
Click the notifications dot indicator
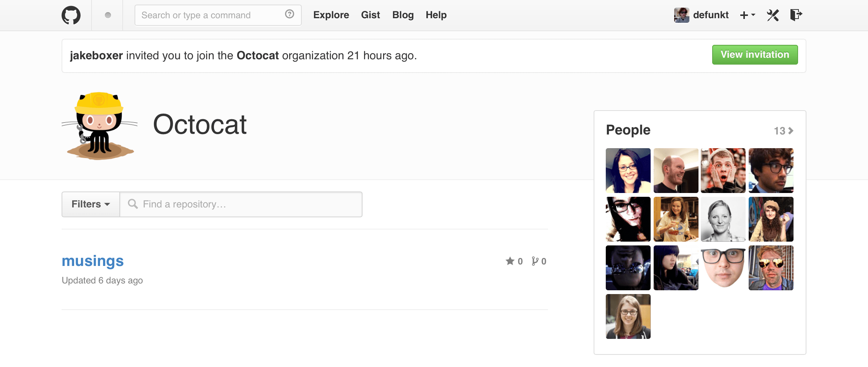click(x=108, y=15)
